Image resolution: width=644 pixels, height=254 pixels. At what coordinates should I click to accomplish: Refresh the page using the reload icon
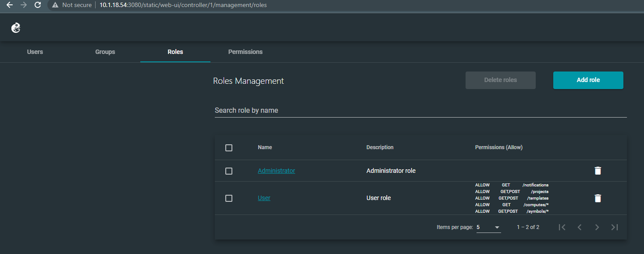pyautogui.click(x=38, y=5)
